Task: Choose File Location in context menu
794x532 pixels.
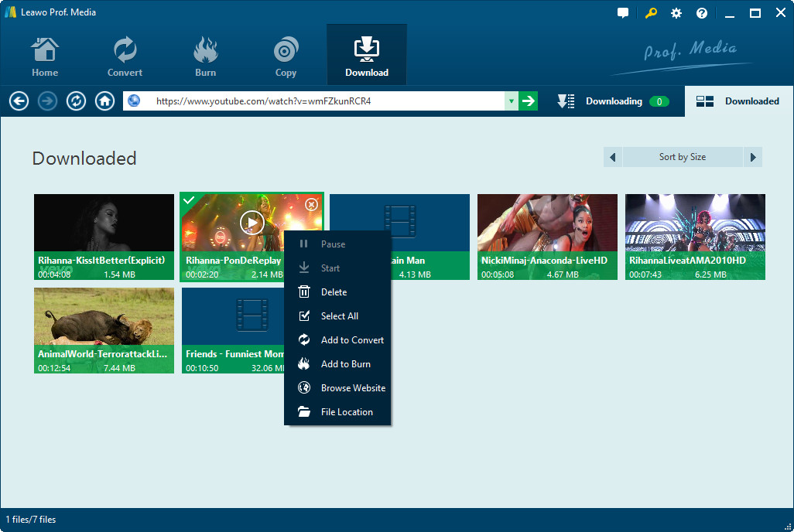Action: click(x=337, y=412)
